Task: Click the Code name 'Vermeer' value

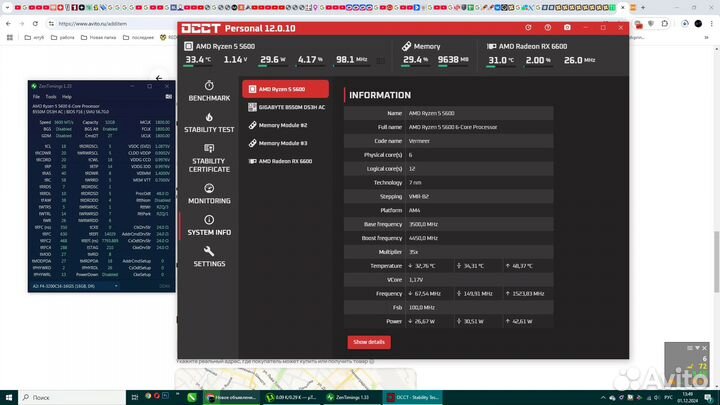Action: 419,141
